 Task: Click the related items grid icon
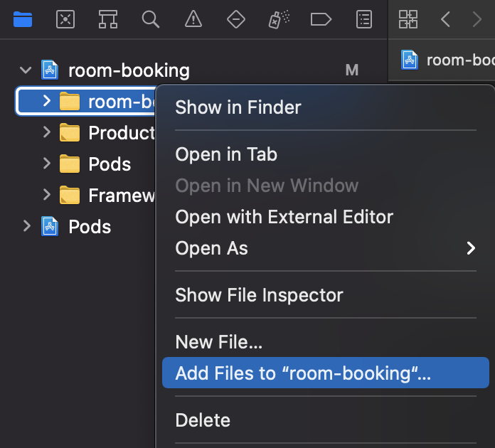coord(408,19)
